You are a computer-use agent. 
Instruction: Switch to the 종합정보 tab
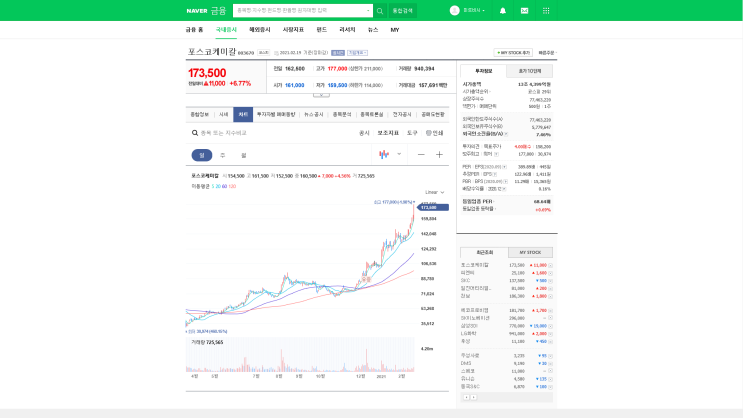coord(199,114)
